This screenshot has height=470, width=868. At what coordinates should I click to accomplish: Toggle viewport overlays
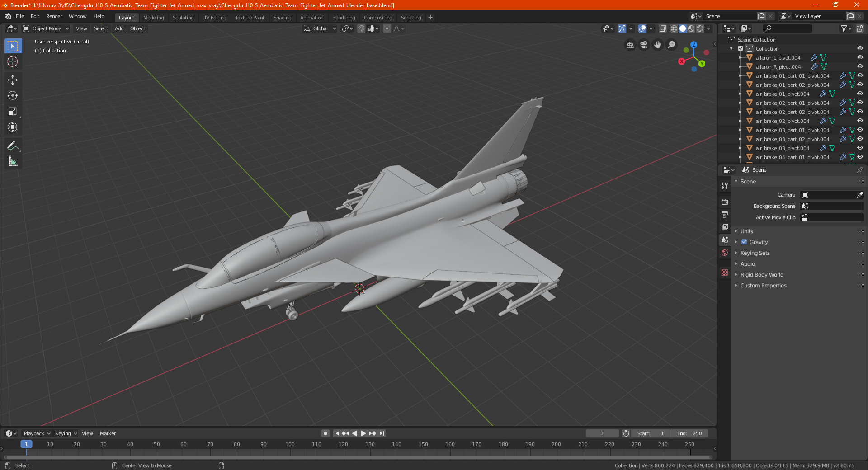[642, 28]
